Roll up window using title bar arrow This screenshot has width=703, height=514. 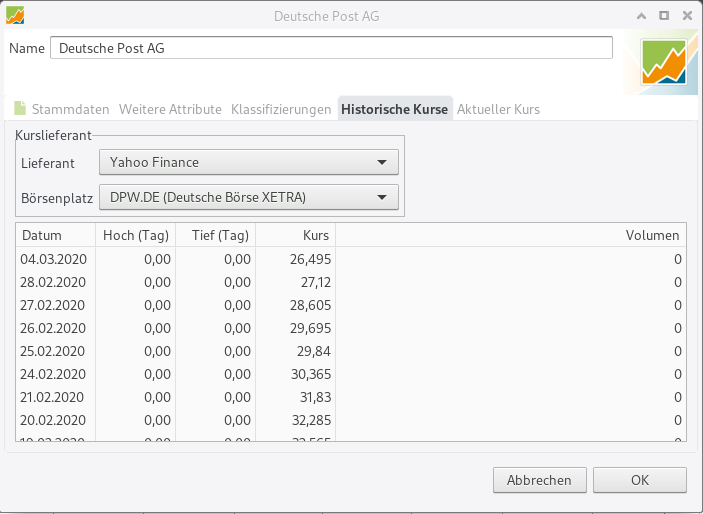642,16
